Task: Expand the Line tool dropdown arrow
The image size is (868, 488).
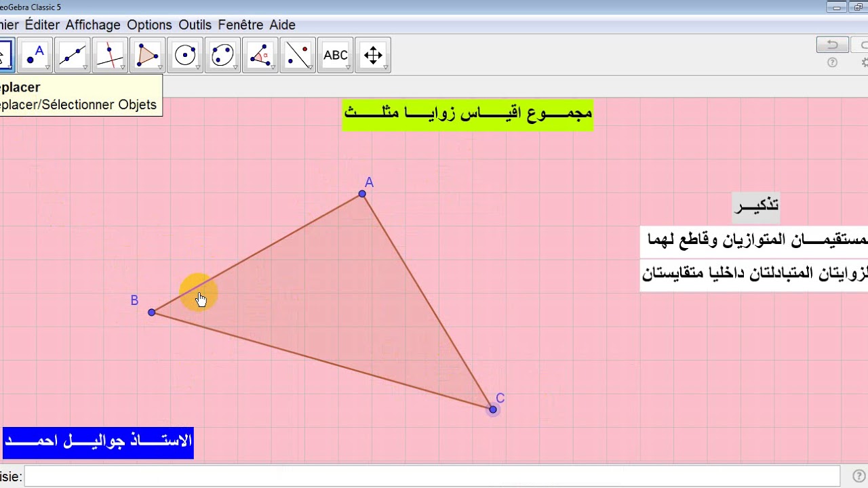Action: [85, 68]
